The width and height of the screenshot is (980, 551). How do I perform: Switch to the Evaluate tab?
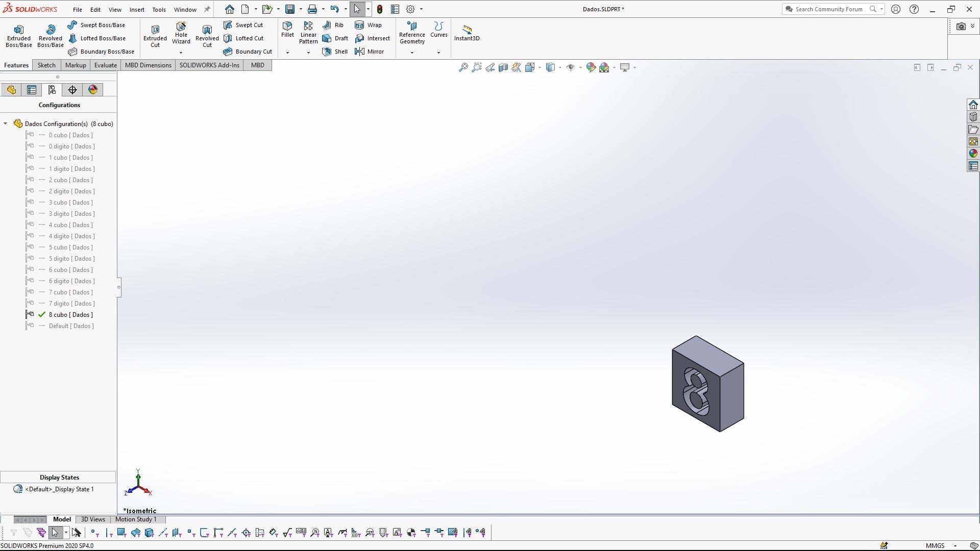coord(106,65)
